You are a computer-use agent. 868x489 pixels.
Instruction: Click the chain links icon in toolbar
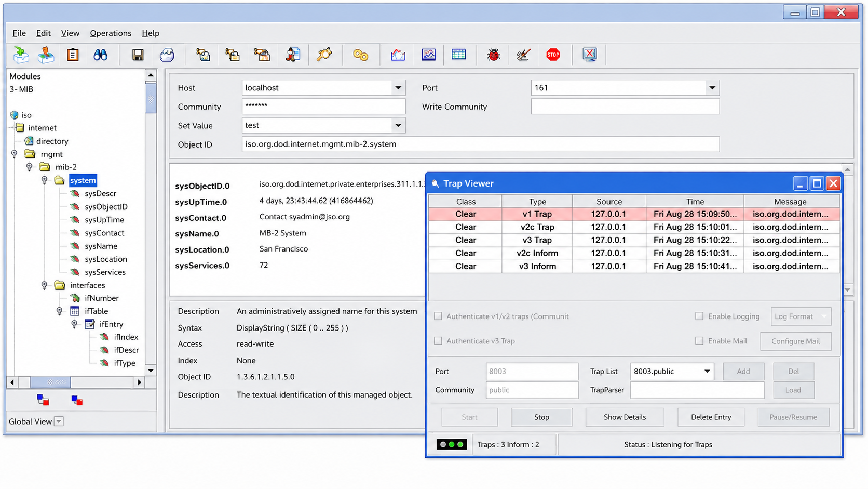point(360,55)
